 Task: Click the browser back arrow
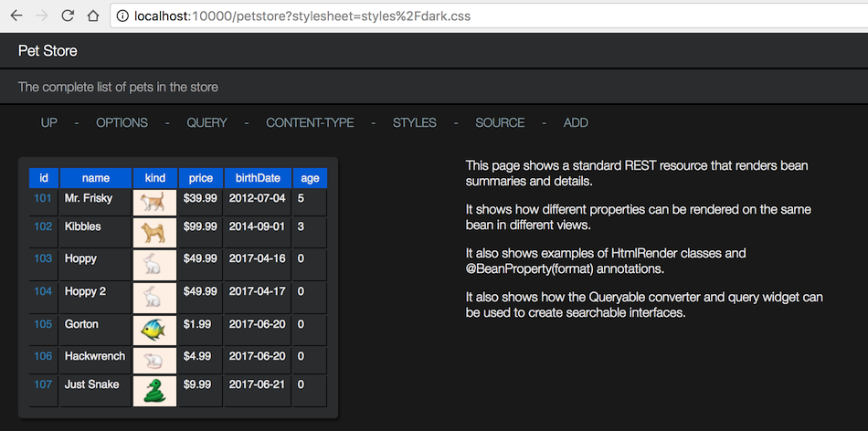pos(16,16)
